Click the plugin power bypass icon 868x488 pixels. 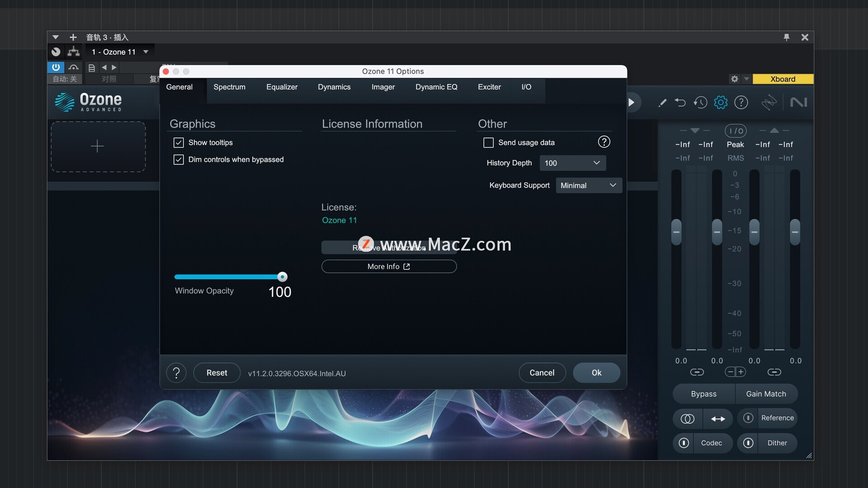[56, 67]
